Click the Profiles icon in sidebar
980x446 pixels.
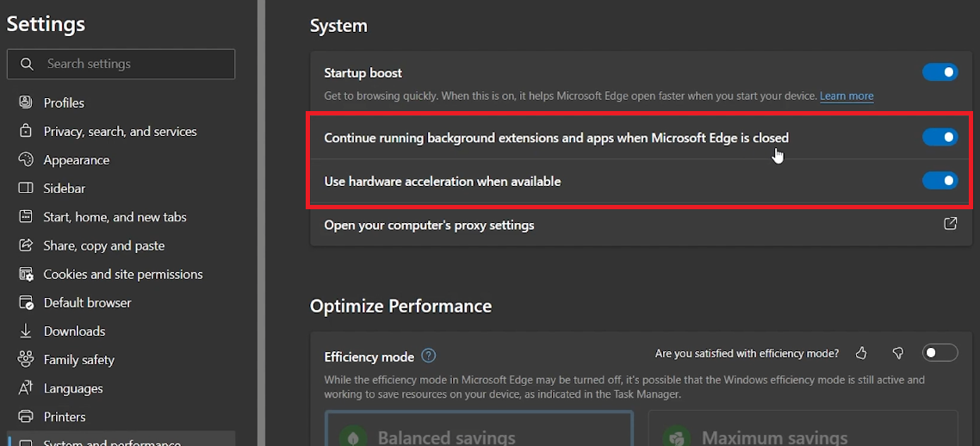(x=26, y=102)
